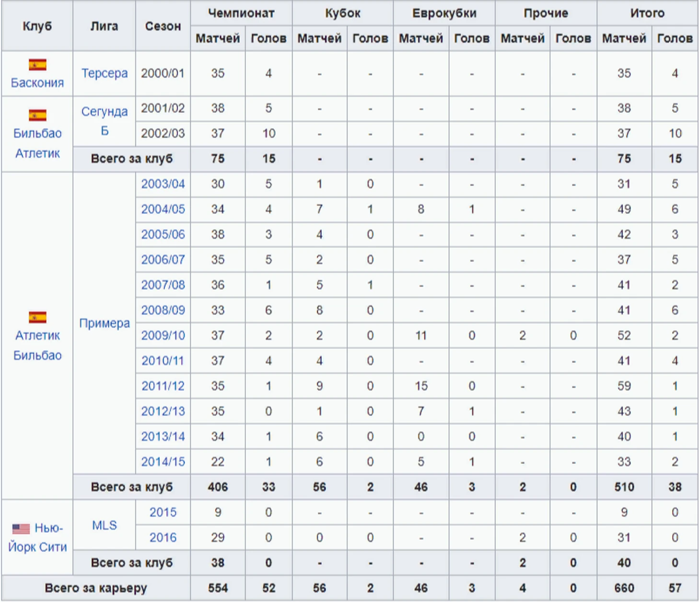Open the Бильбао Атлетик club link
This screenshot has width=700, height=602.
[37, 143]
